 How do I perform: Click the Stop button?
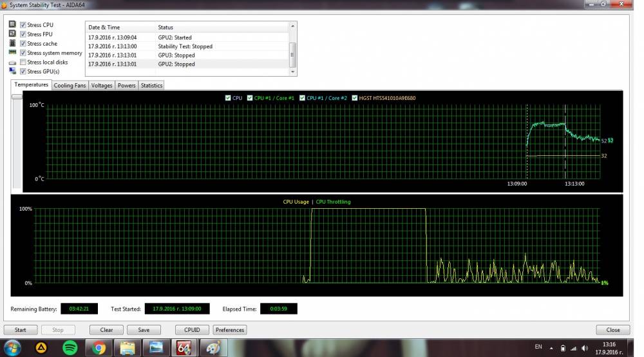coord(58,330)
